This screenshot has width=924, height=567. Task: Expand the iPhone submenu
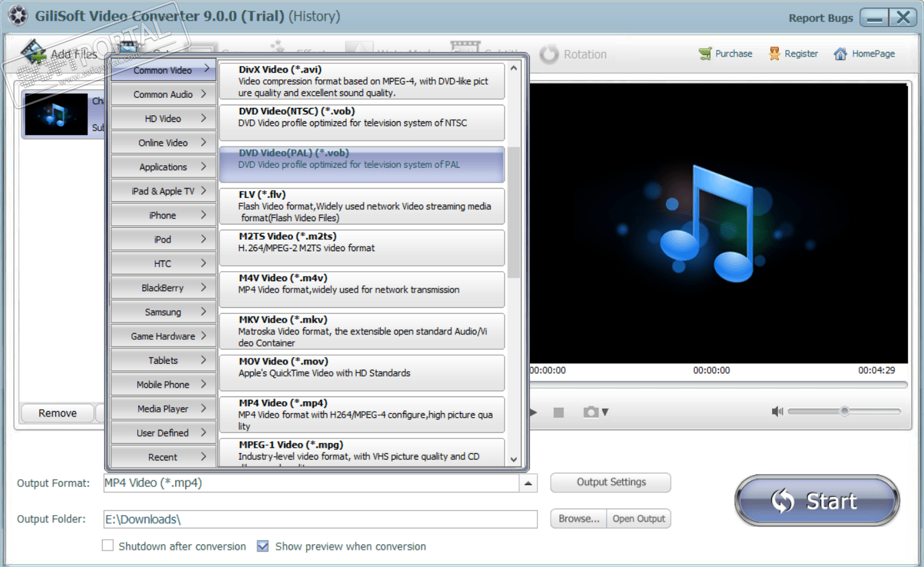163,215
